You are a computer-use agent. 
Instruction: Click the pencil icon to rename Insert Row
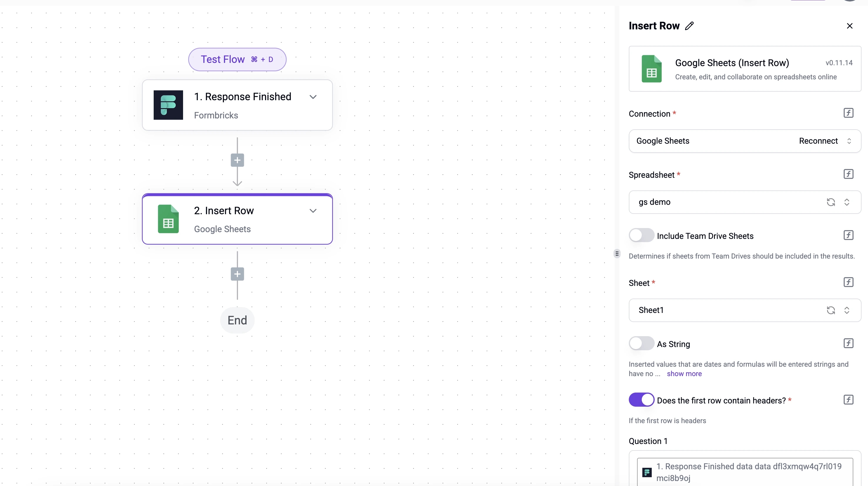pyautogui.click(x=689, y=26)
